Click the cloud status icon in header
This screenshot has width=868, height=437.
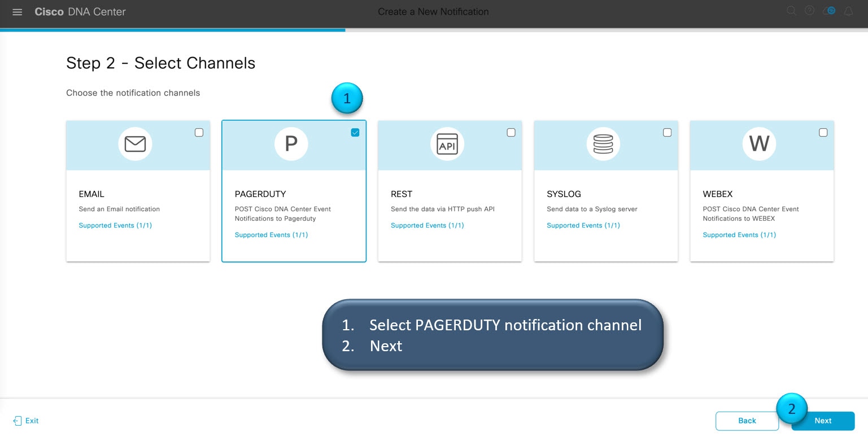coord(829,11)
